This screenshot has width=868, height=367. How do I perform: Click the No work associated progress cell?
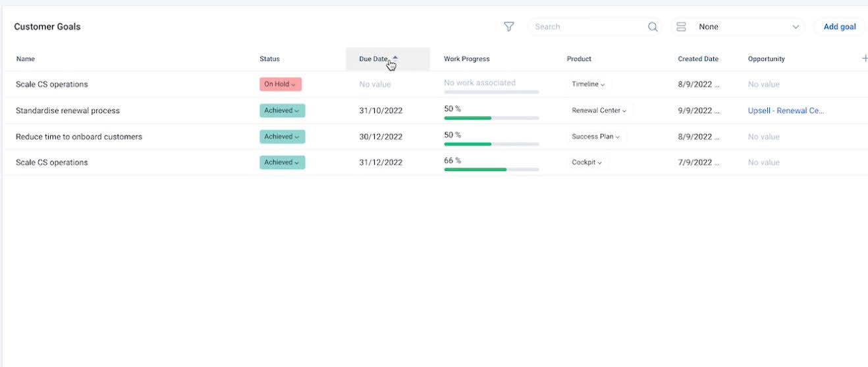click(x=491, y=86)
